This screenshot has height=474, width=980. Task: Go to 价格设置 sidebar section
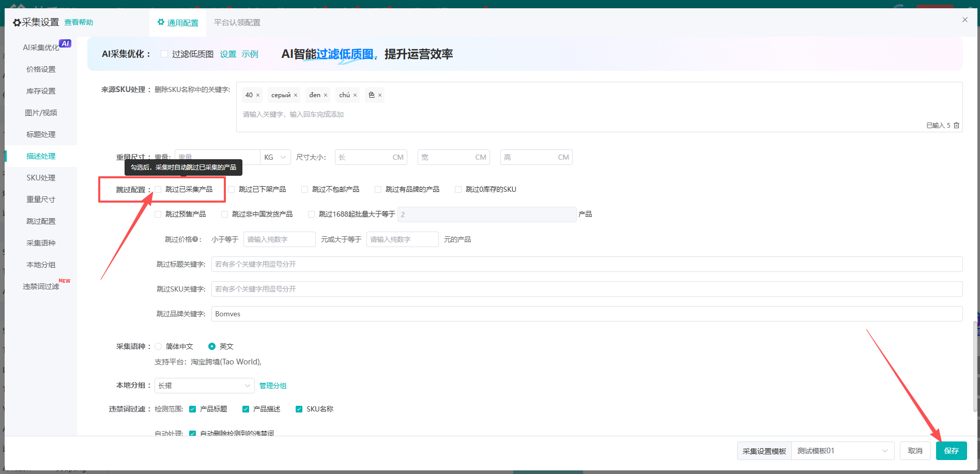pos(41,69)
